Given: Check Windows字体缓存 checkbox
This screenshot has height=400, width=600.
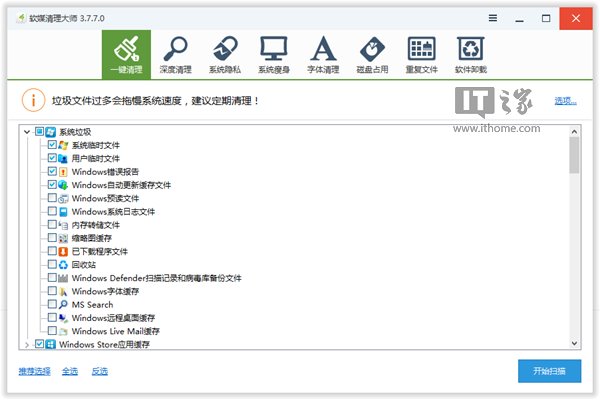Looking at the screenshot, I should [52, 291].
